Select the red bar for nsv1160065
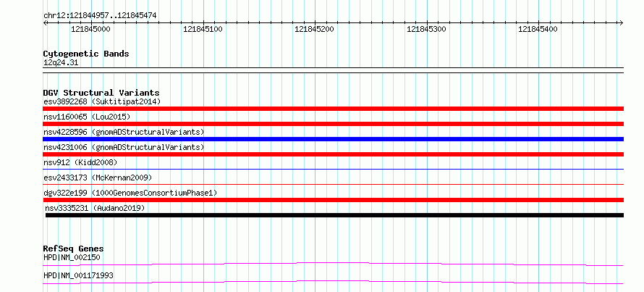Viewport: 644px width, 292px height. pyautogui.click(x=334, y=124)
